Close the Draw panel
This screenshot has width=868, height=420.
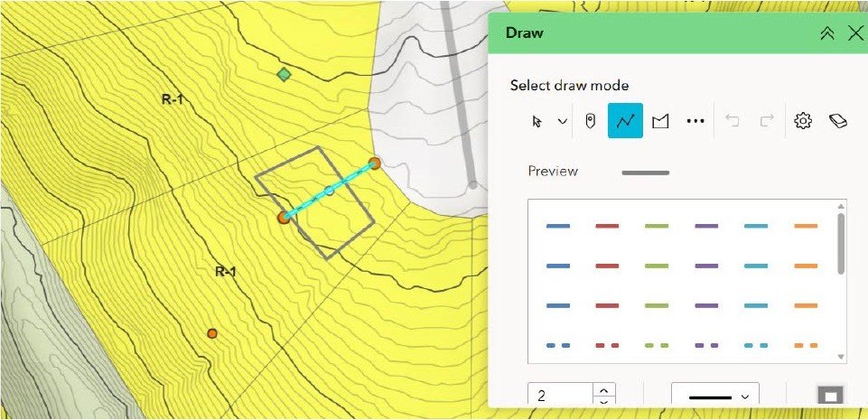pyautogui.click(x=855, y=33)
